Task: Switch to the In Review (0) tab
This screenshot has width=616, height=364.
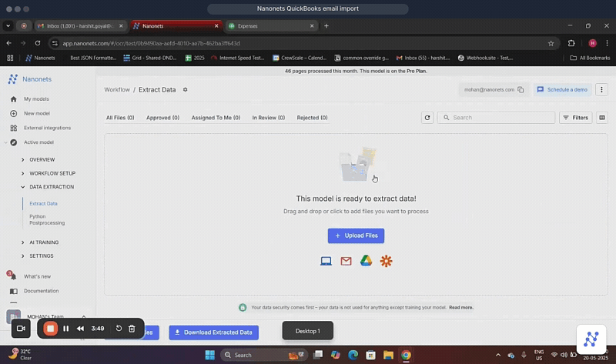Action: coord(268,118)
